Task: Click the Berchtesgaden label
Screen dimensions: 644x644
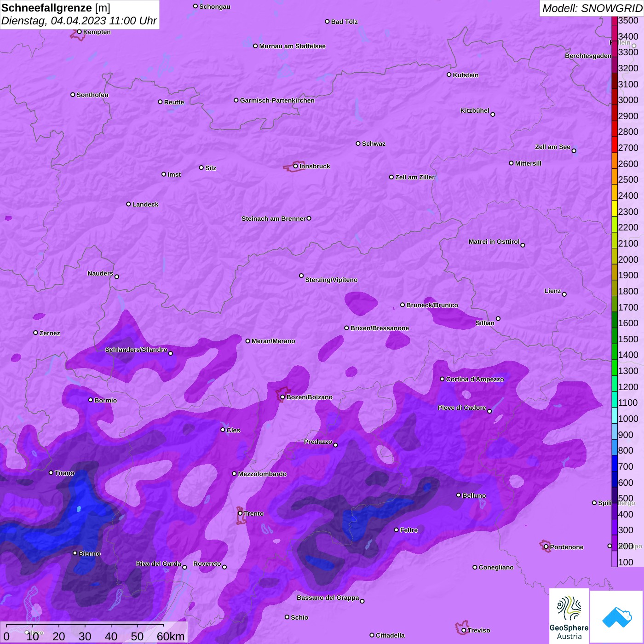Action: [588, 56]
